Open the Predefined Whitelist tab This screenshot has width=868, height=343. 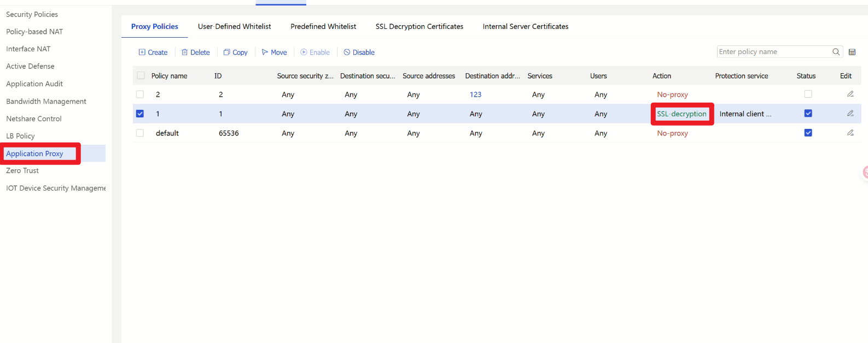[x=323, y=26]
